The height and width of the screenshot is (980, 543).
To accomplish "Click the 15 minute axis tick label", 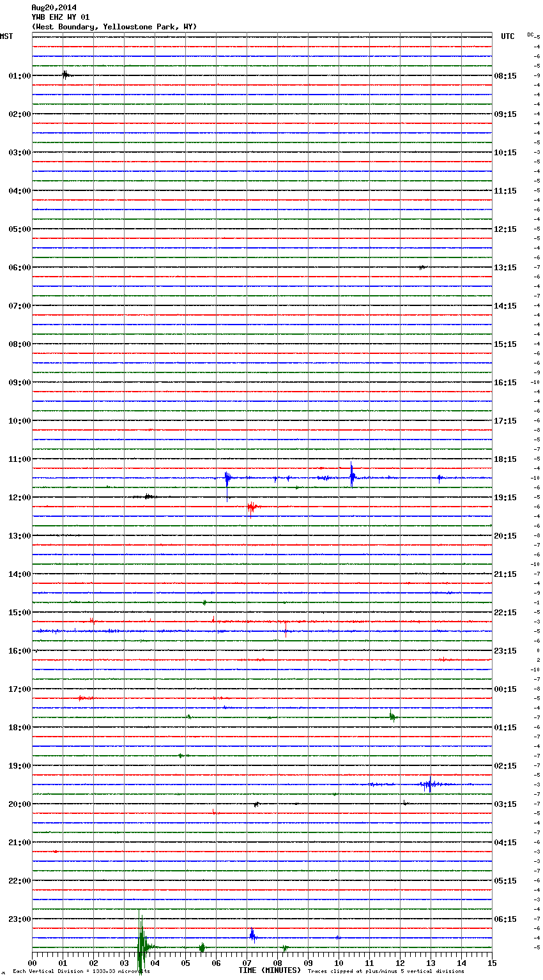I will (492, 963).
